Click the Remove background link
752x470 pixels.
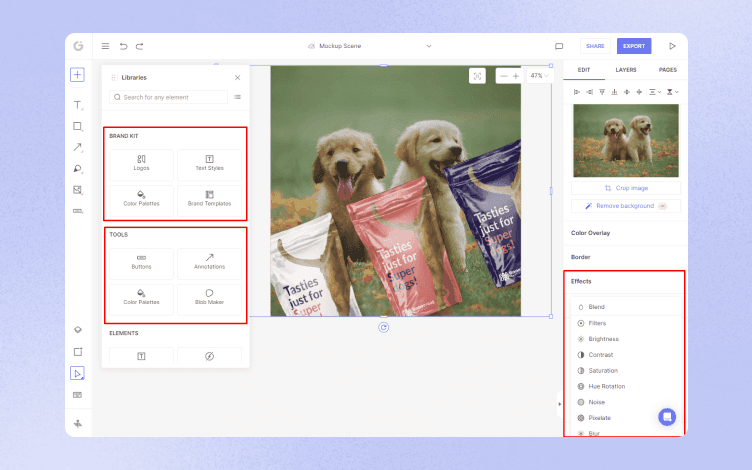click(625, 206)
